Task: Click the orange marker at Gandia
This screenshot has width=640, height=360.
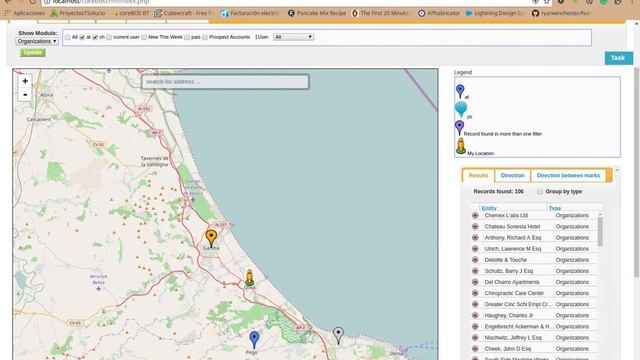Action: click(211, 238)
